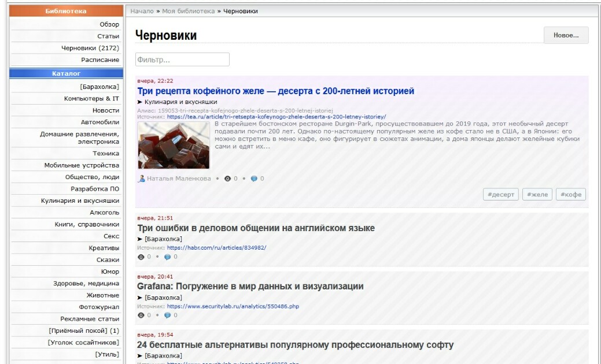601x364 pixels.
Task: Click the comments bubble icon under coffee jelly article
Action: (254, 179)
